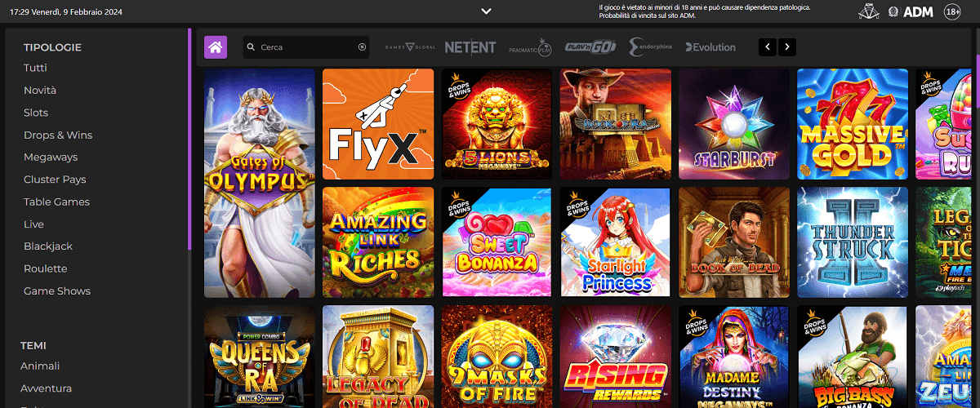Click the TIPOLOGIE section heading

point(52,47)
